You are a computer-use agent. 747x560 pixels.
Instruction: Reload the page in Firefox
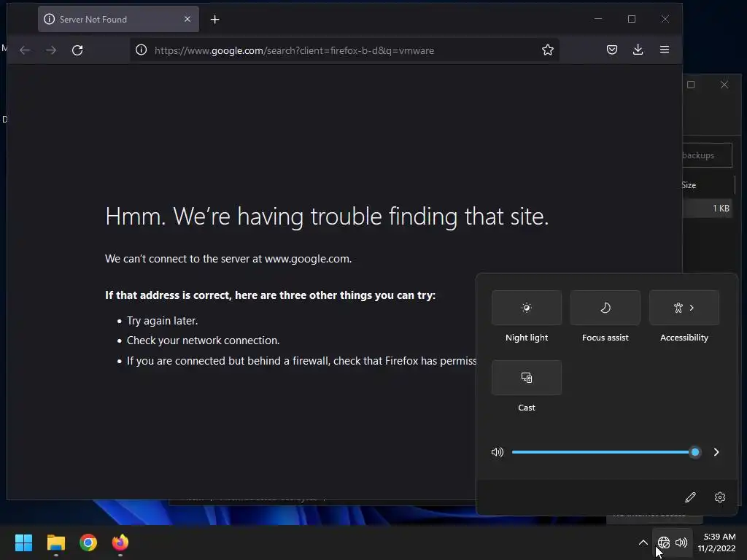coord(77,50)
